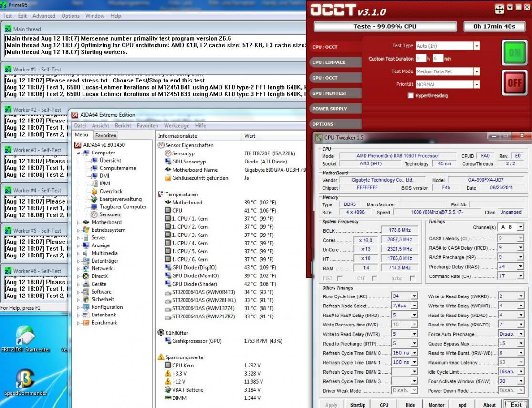Open the Advanced menu in Prime95

coord(44,16)
